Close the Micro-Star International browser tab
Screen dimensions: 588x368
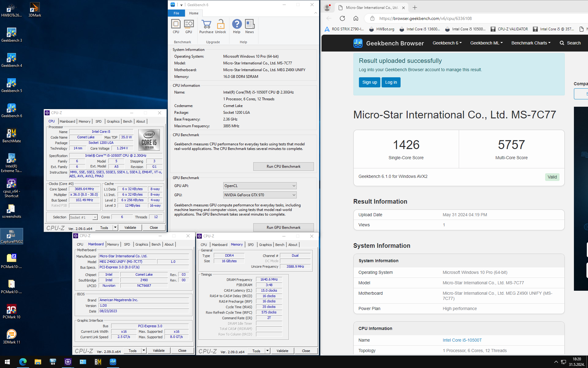click(403, 8)
